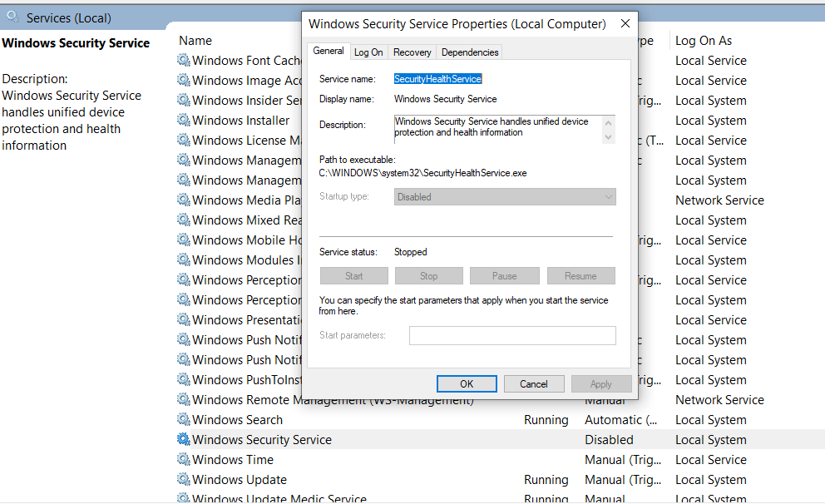Click gear icon of Windows Remote Management

tap(183, 399)
